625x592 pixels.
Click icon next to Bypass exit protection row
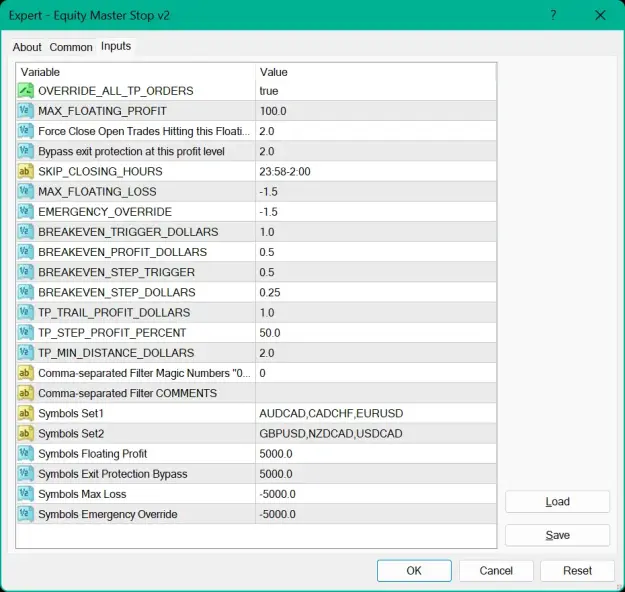tap(26, 151)
